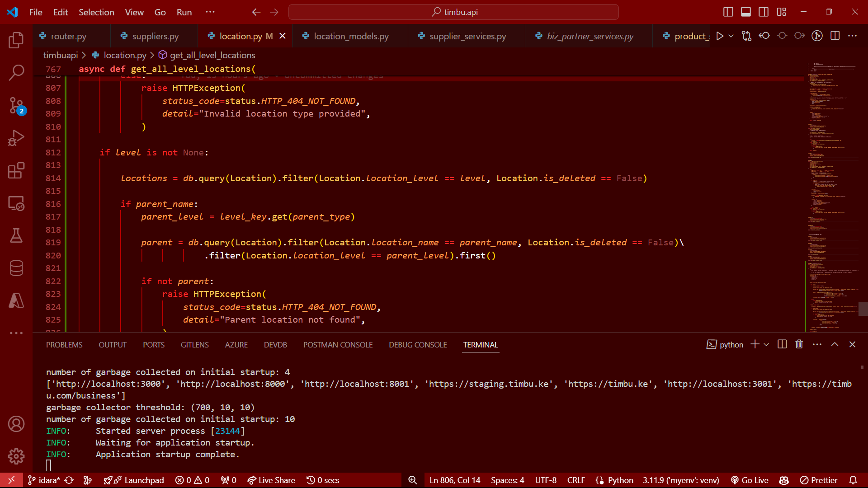
Task: Open the GITLENS panel tab
Action: pos(194,344)
